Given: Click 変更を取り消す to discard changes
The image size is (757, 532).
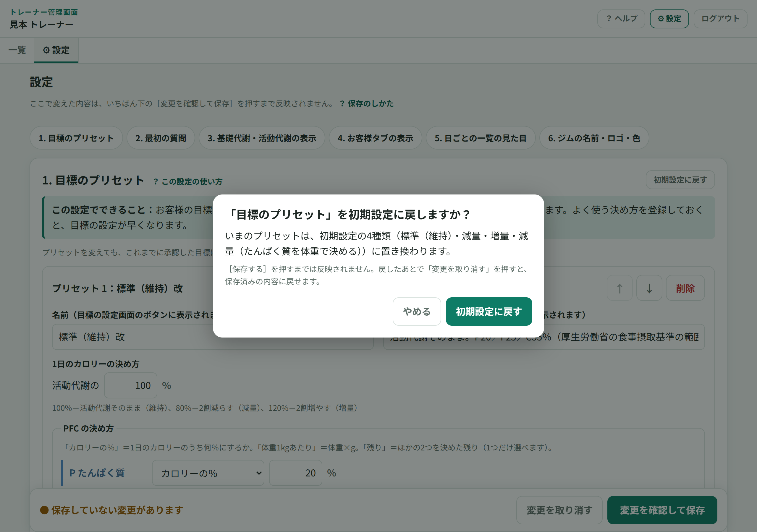Looking at the screenshot, I should 559,510.
